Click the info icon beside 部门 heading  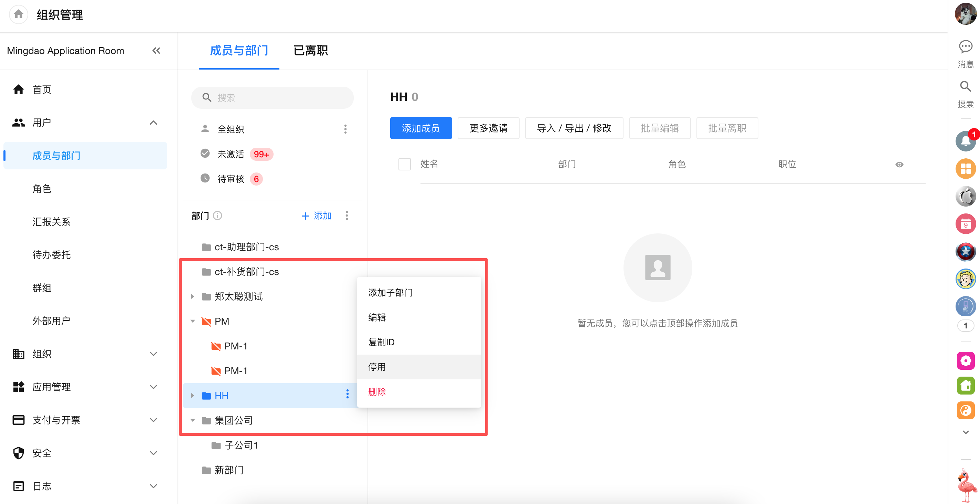(x=217, y=216)
